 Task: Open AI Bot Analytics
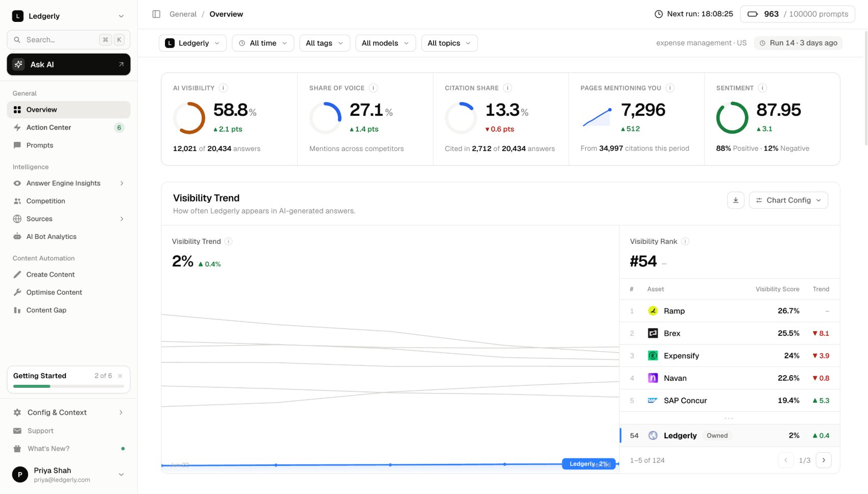click(68, 237)
